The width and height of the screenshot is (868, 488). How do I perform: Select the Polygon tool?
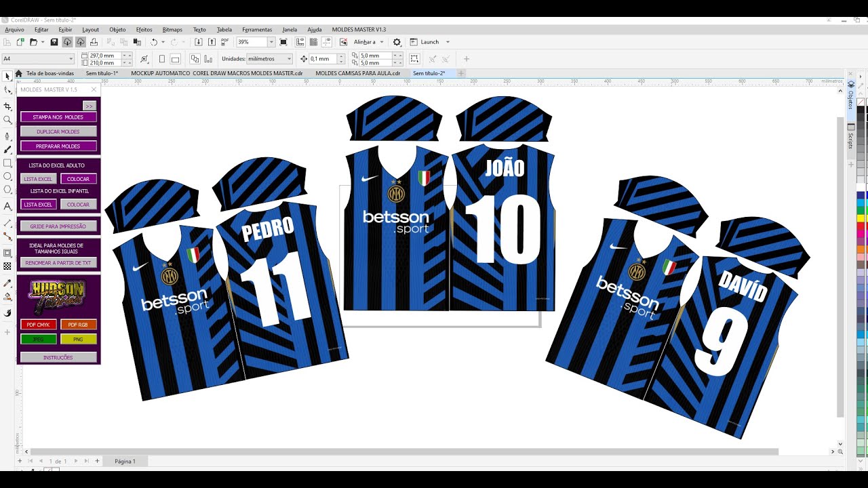(7, 190)
